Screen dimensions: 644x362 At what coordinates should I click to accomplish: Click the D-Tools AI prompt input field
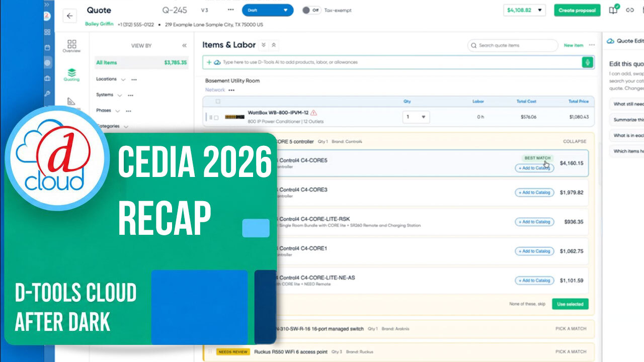coord(392,62)
